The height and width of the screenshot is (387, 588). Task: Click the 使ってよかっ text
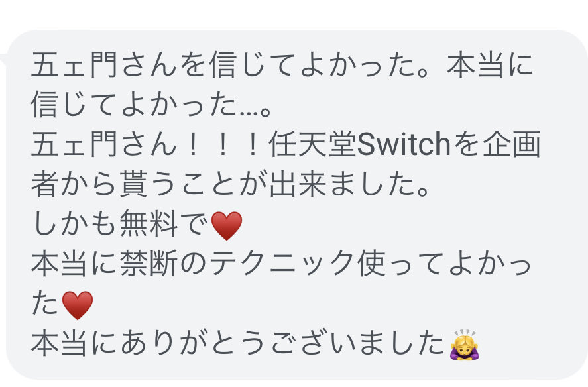click(444, 264)
